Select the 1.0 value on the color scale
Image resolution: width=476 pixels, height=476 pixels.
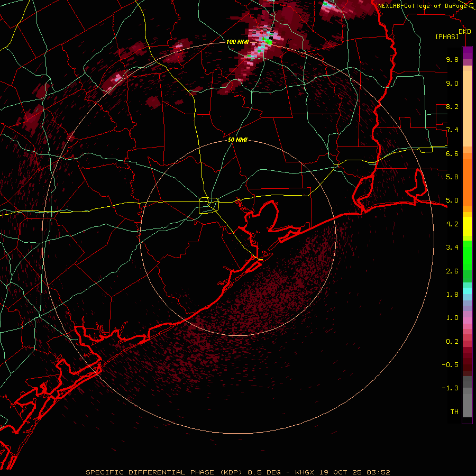pyautogui.click(x=452, y=318)
